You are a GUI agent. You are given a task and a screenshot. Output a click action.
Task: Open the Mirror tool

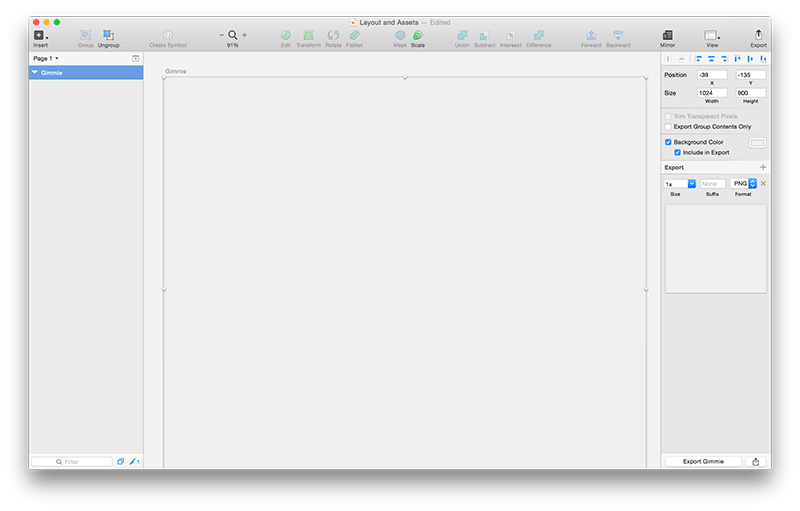[x=667, y=36]
